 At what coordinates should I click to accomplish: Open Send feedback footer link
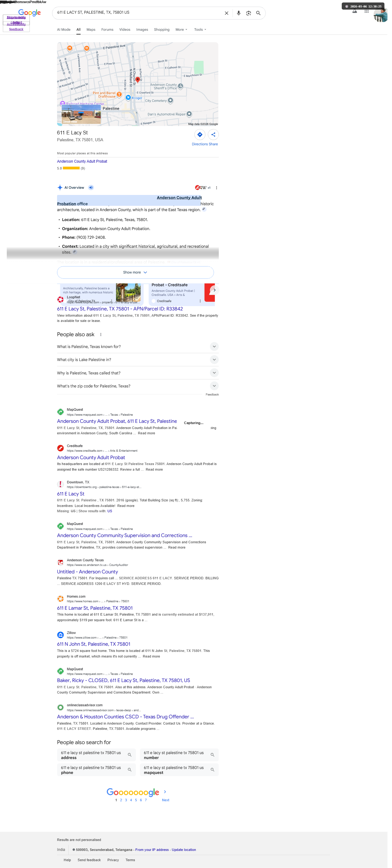click(x=89, y=860)
